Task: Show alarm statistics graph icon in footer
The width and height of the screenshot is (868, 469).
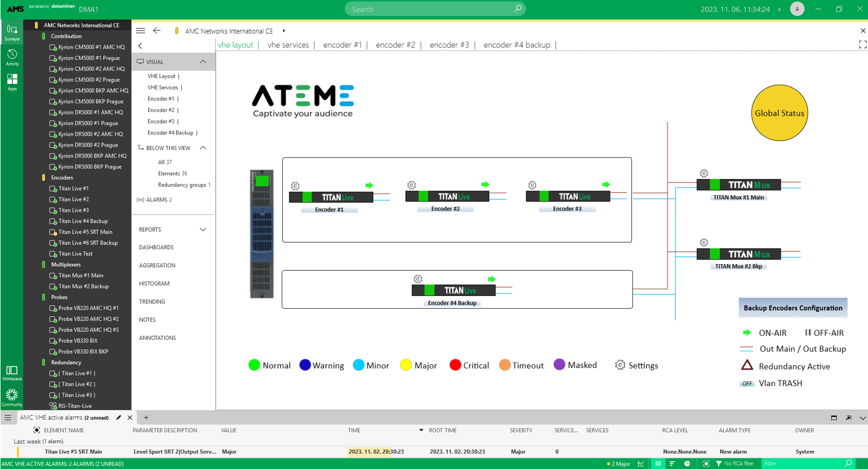Action: click(641, 464)
